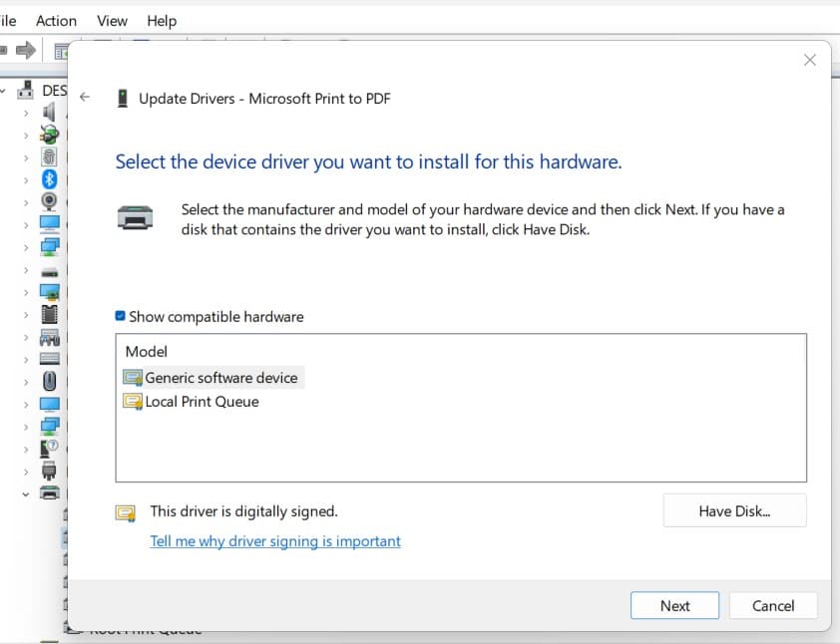Uncheck Show compatible hardware checkbox
The height and width of the screenshot is (644, 840).
pos(121,317)
